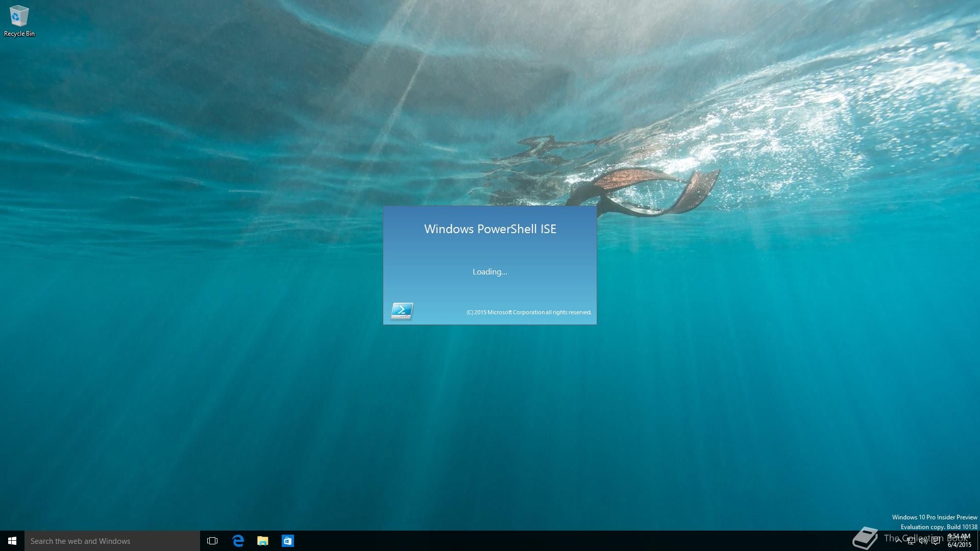Image resolution: width=980 pixels, height=551 pixels.
Task: Click the Recycle Bin label text
Action: coord(19,34)
